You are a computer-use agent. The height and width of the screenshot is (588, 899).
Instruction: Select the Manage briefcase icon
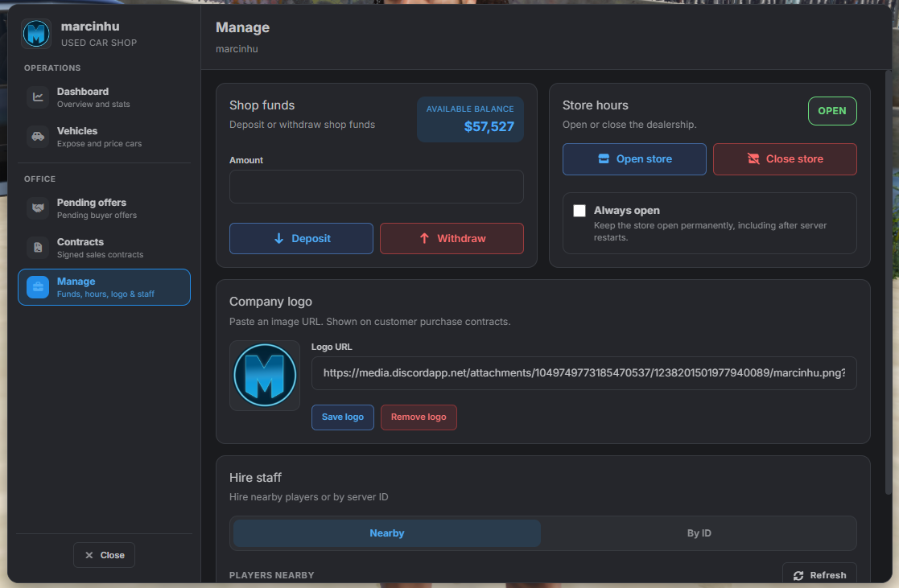click(38, 287)
